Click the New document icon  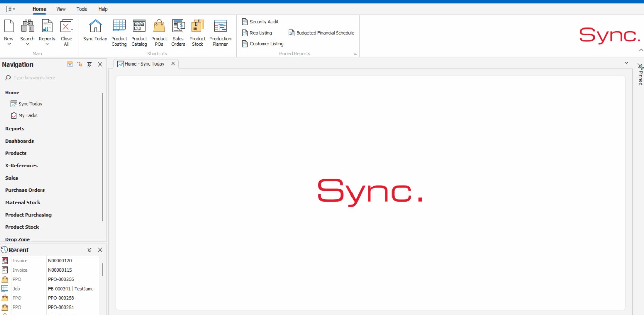(x=9, y=26)
